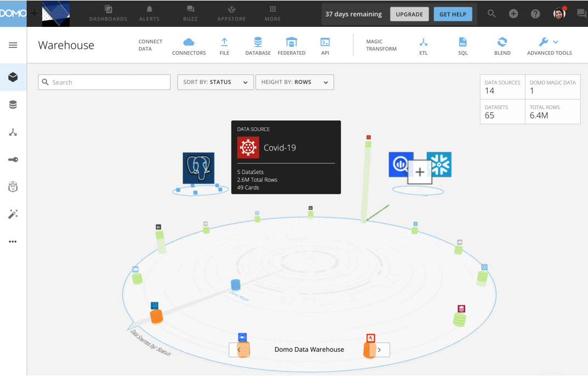Screen dimensions: 588x376
Task: Click the Total Rows 6.4M stat
Action: (x=553, y=111)
